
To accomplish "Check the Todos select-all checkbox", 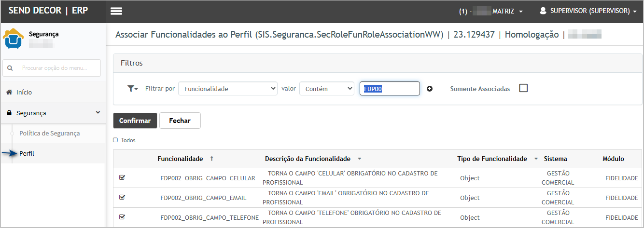I will coord(115,140).
